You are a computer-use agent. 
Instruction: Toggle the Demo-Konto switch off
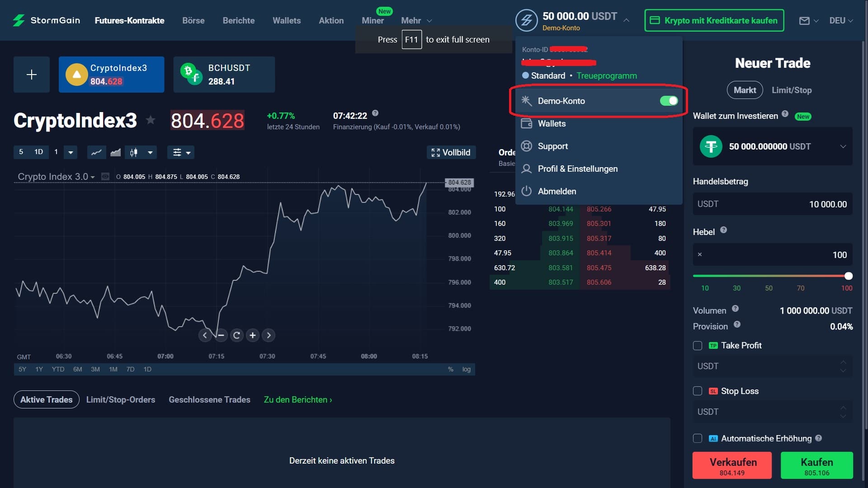click(x=668, y=101)
